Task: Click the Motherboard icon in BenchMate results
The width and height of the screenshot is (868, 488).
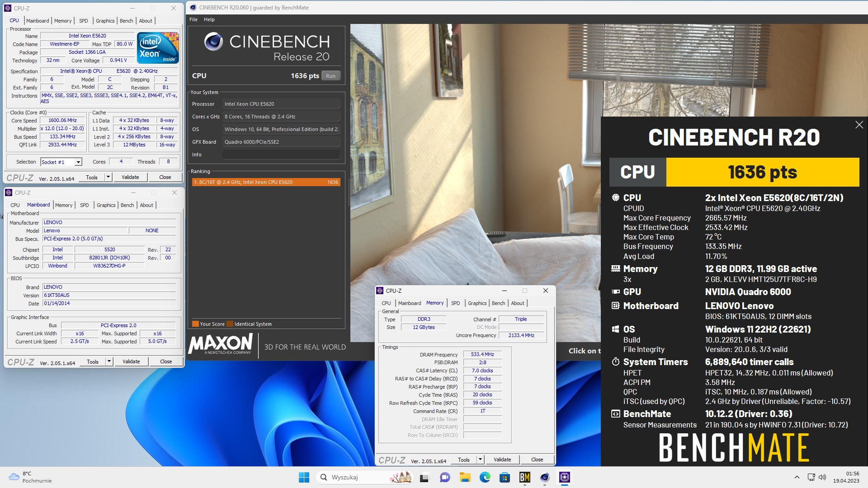Action: click(x=615, y=306)
